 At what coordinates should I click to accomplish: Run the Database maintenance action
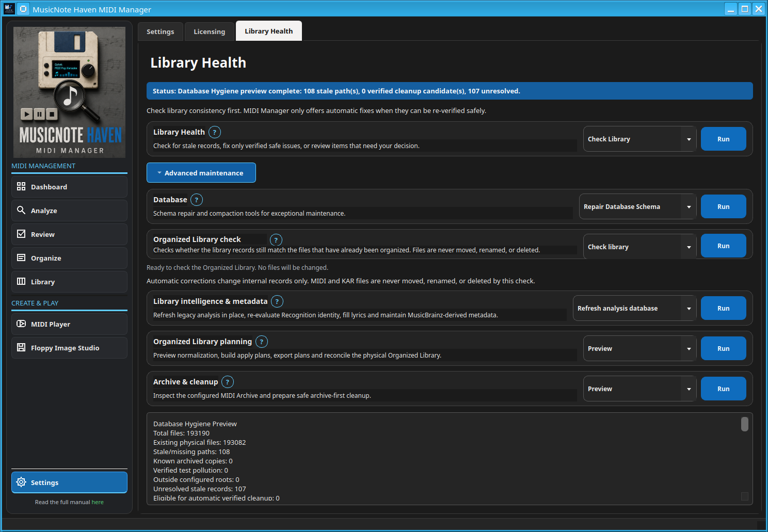point(724,206)
